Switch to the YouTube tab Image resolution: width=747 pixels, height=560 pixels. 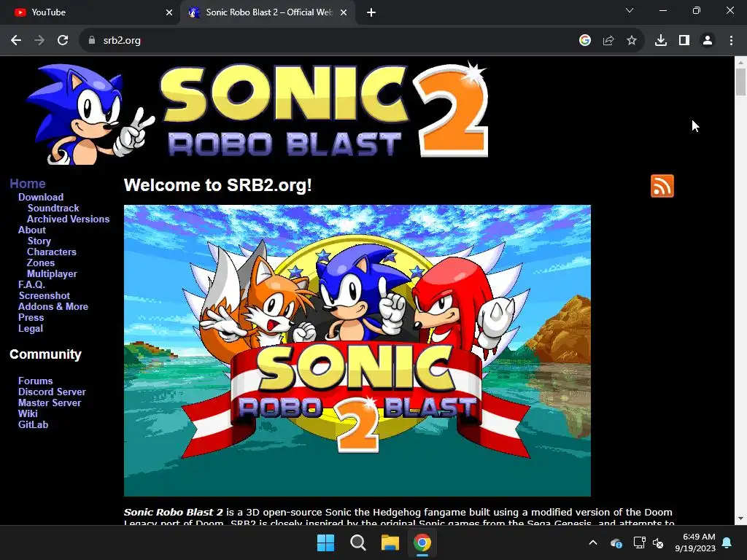pos(90,12)
